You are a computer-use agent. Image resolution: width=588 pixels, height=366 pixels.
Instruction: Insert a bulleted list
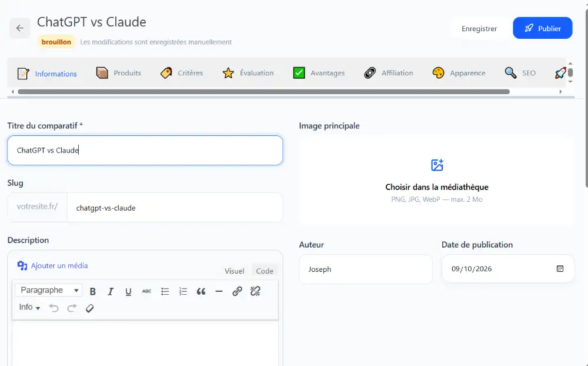click(x=165, y=291)
